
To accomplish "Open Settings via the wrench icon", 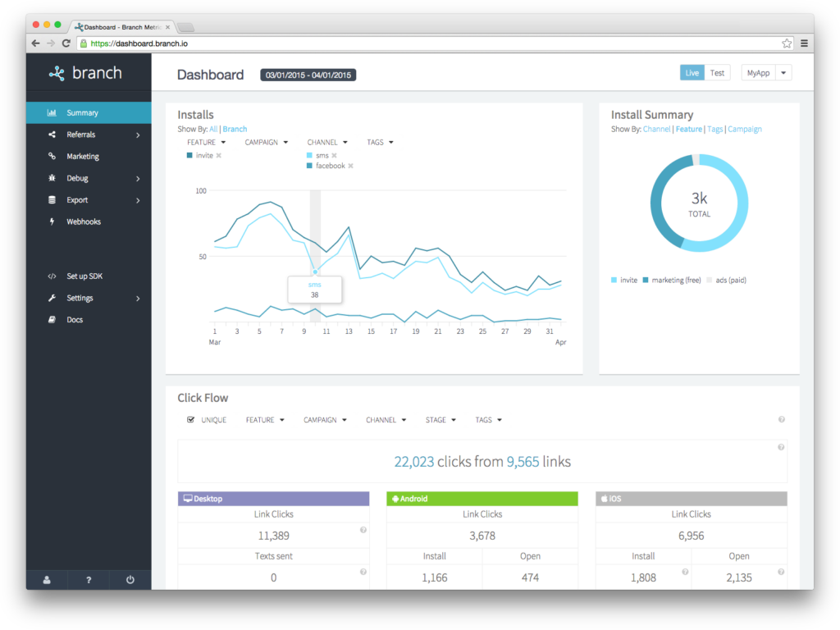I will pyautogui.click(x=51, y=298).
